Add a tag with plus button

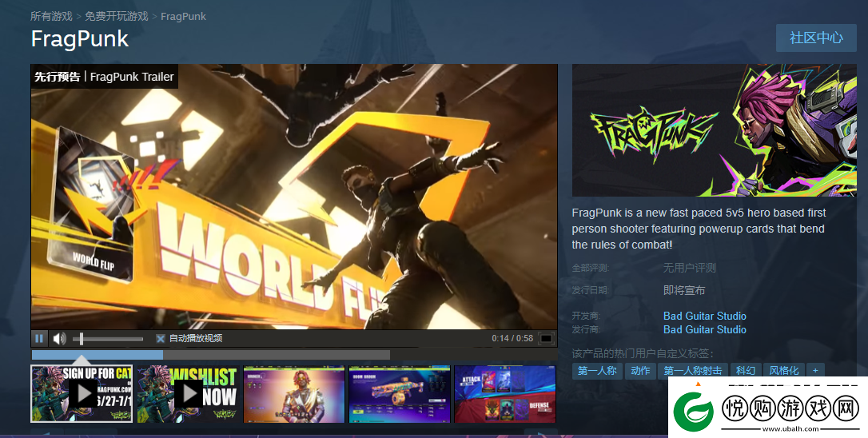[815, 370]
